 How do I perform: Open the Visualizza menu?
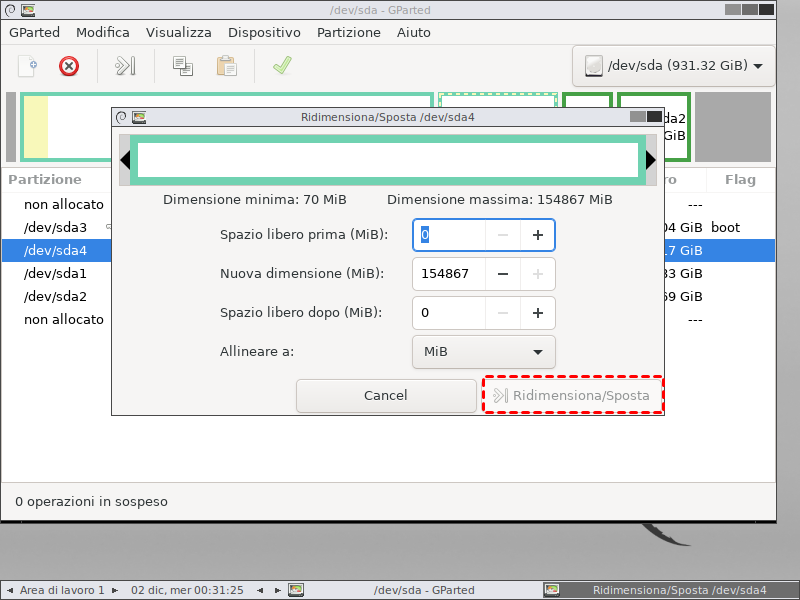[179, 32]
